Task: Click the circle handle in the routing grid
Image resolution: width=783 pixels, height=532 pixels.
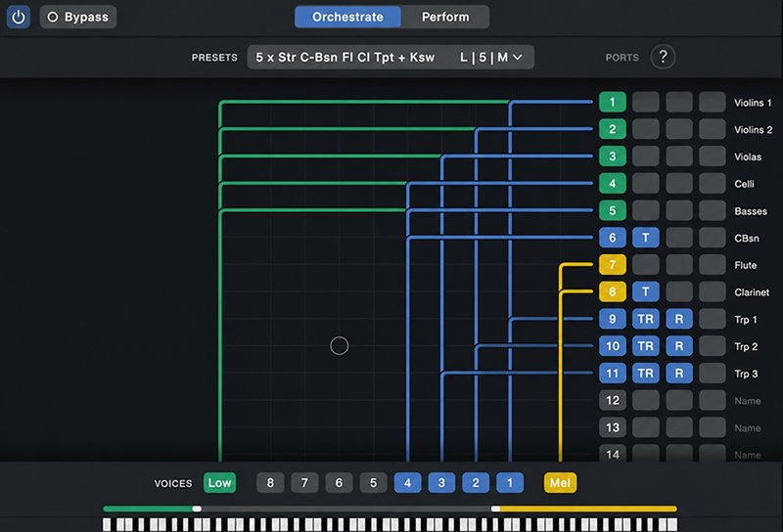Action: 339,345
